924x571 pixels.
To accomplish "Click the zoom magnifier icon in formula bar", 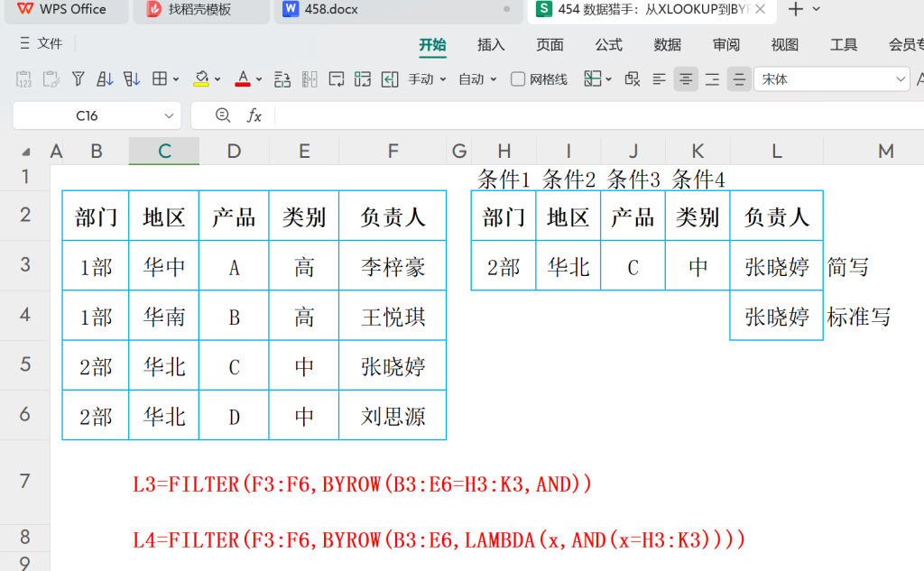I will 223,115.
